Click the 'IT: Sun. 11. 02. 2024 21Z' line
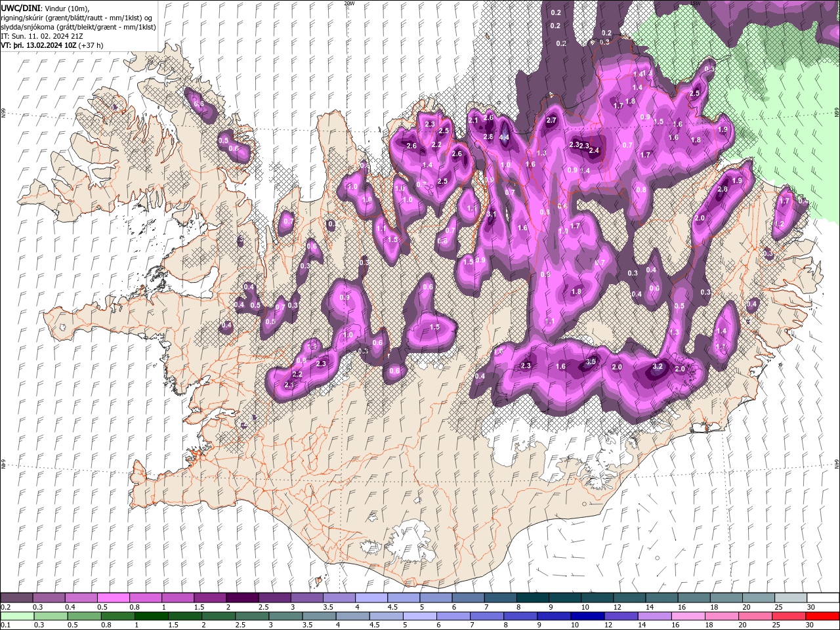 pos(41,35)
